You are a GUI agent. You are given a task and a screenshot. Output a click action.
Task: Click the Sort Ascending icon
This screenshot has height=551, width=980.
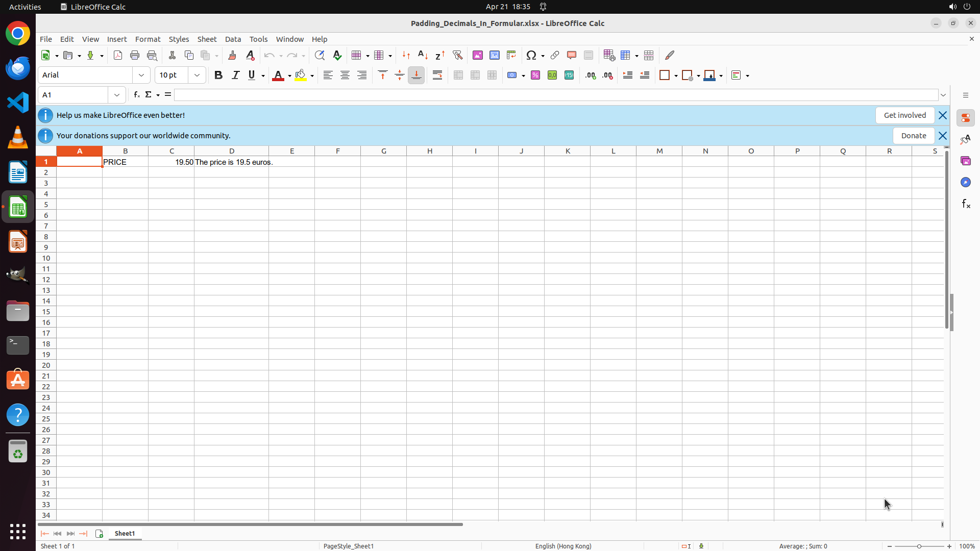pos(423,55)
